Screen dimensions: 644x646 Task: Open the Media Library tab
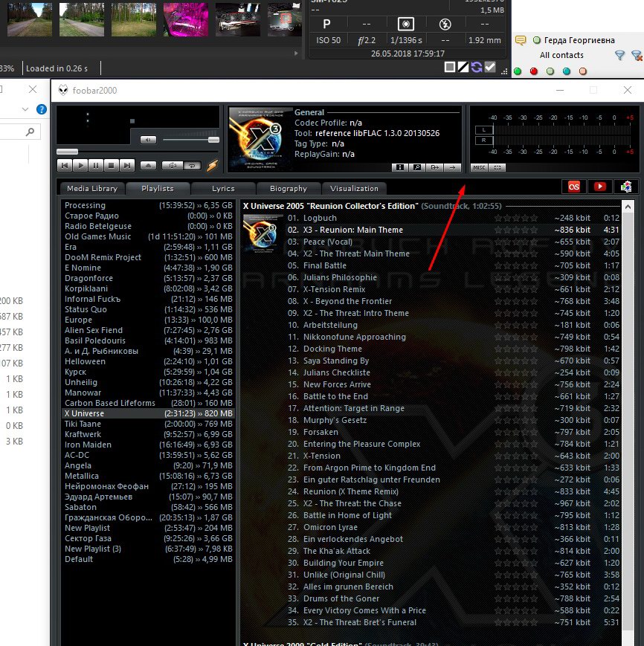coord(92,189)
